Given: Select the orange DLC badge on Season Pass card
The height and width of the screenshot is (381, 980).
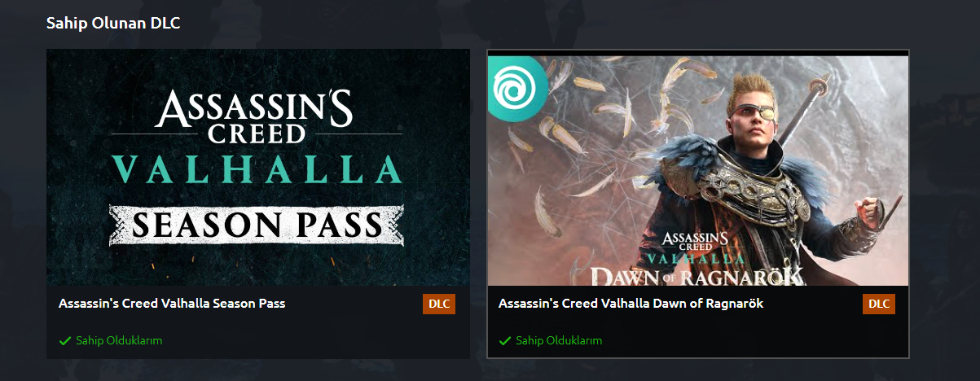Looking at the screenshot, I should click(439, 304).
